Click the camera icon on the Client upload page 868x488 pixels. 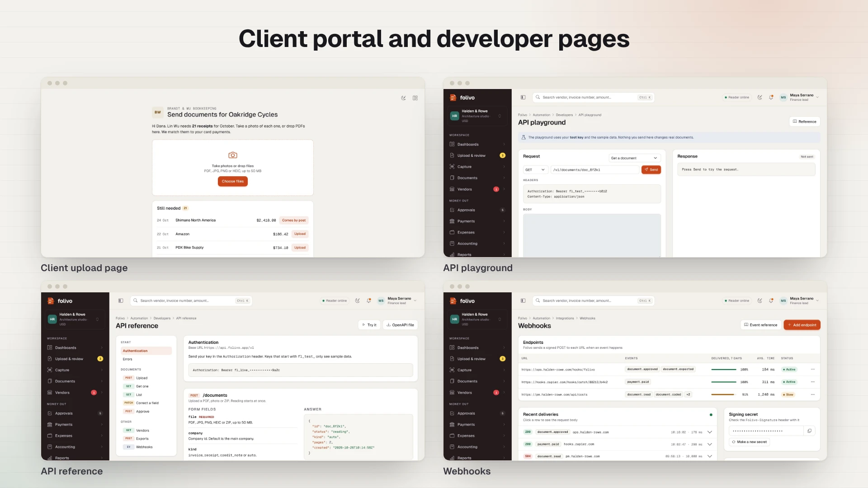tap(233, 155)
